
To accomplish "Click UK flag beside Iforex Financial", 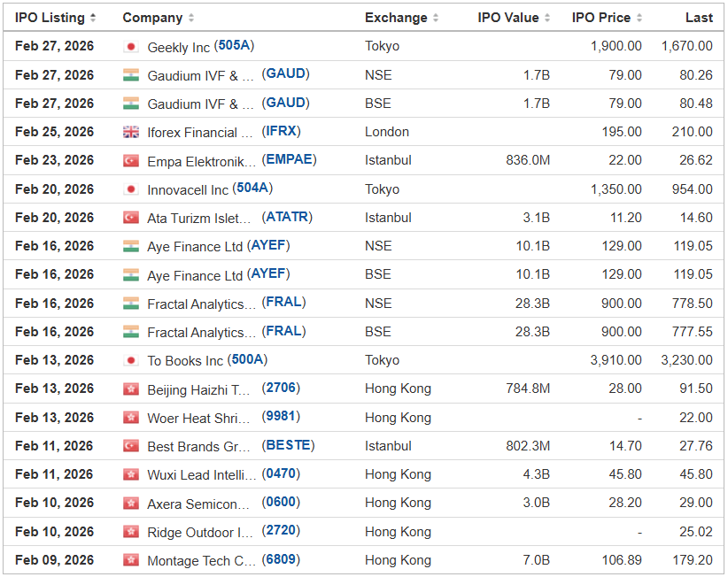I will click(x=131, y=132).
